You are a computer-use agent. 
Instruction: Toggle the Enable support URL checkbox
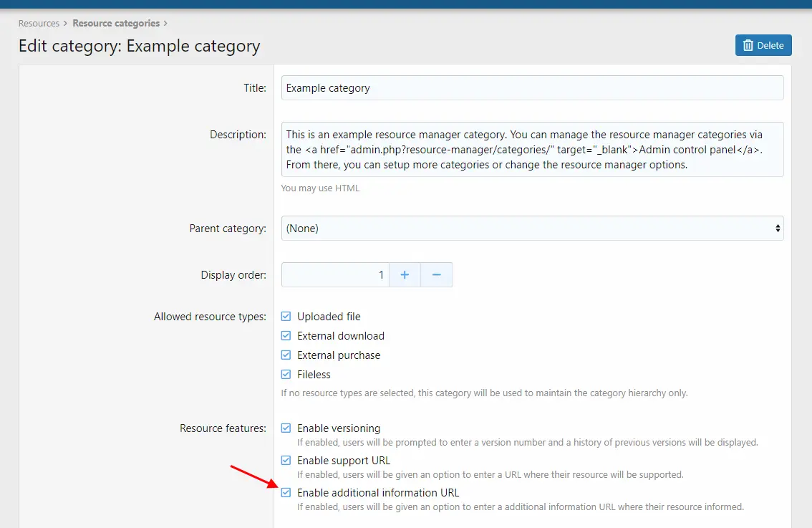click(x=286, y=460)
